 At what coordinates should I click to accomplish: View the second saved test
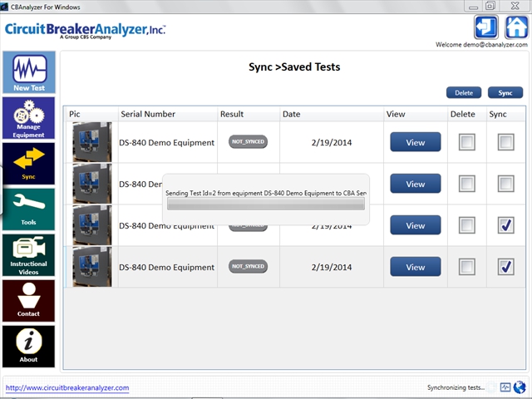[x=416, y=184]
